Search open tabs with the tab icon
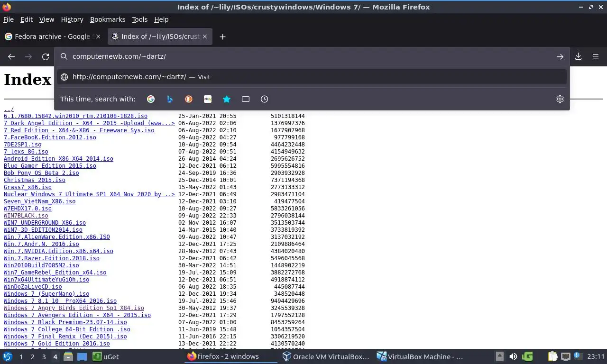Screen dimensions: 607x364 point(246,99)
